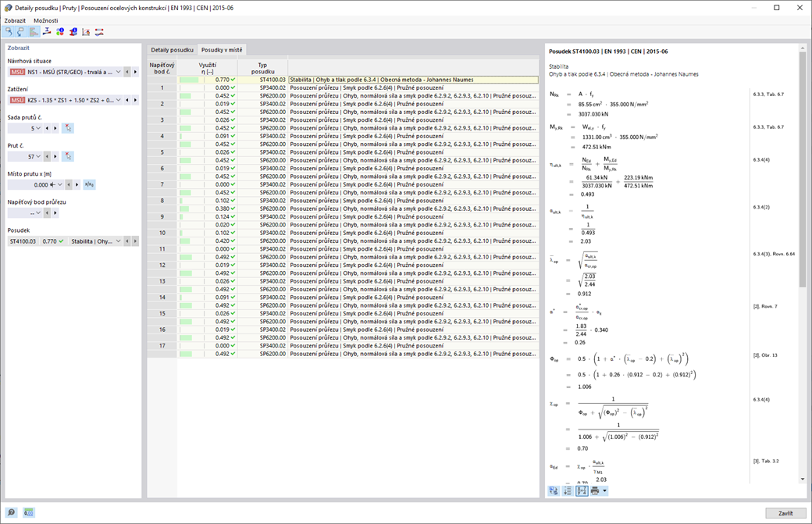This screenshot has width=812, height=524.
Task: Go to next load in Zatížení
Action: [136, 100]
